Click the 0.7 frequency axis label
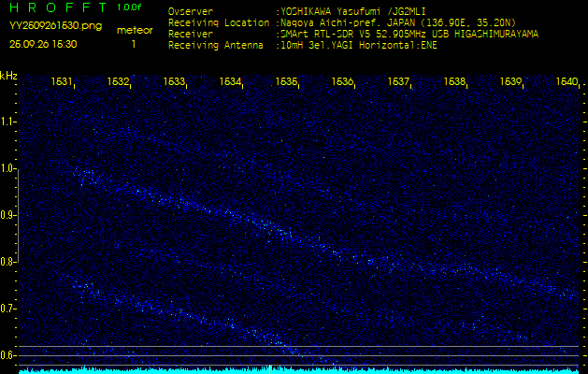The image size is (588, 374). coord(9,308)
